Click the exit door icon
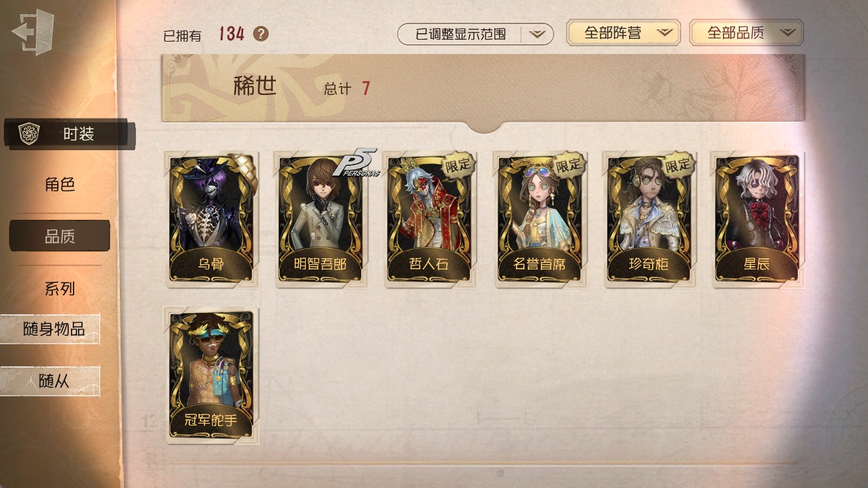Viewport: 868px width, 488px height. click(33, 31)
